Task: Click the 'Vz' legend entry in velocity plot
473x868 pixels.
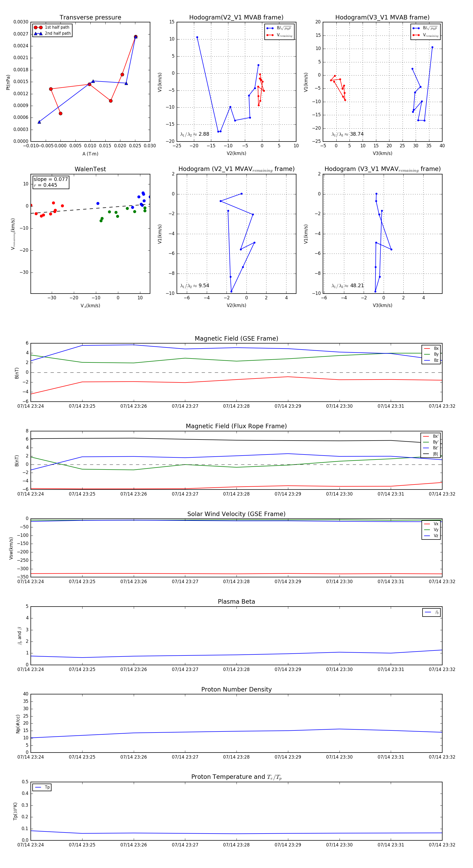Action: coord(431,536)
